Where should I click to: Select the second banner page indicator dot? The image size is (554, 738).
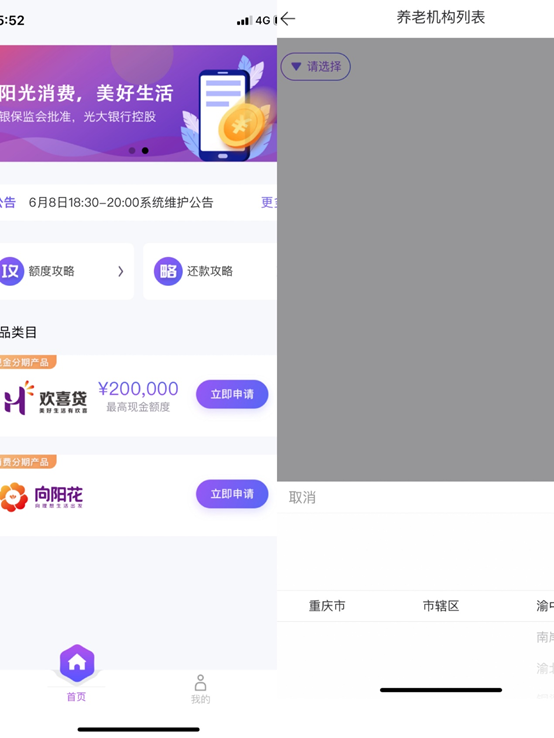145,151
